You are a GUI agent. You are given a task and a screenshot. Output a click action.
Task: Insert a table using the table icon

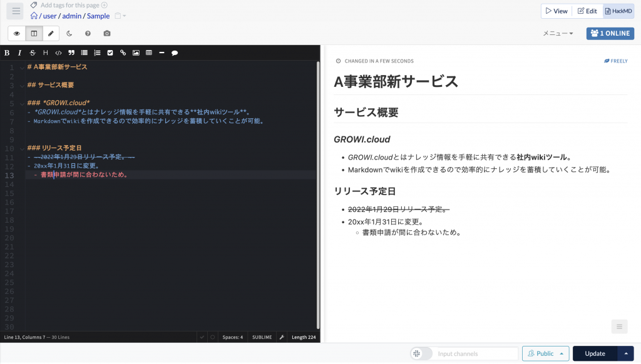coord(148,53)
